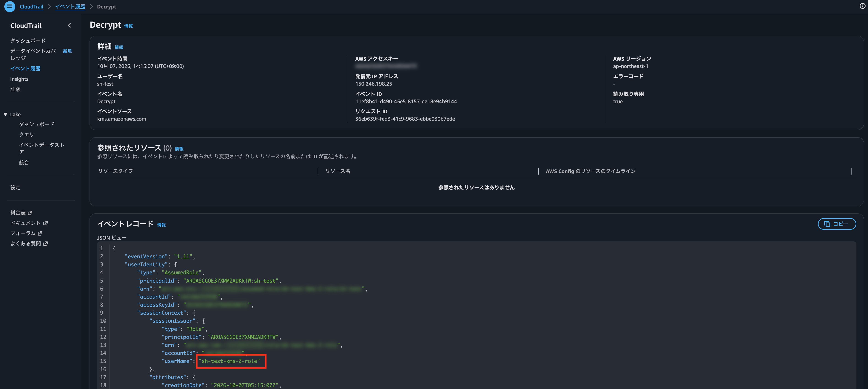This screenshot has width=868, height=389.
Task: Click sh-test user name value
Action: (x=105, y=84)
